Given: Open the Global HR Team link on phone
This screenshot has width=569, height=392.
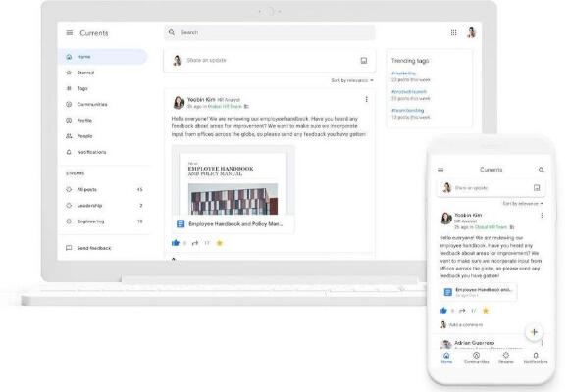Looking at the screenshot, I should (491, 227).
